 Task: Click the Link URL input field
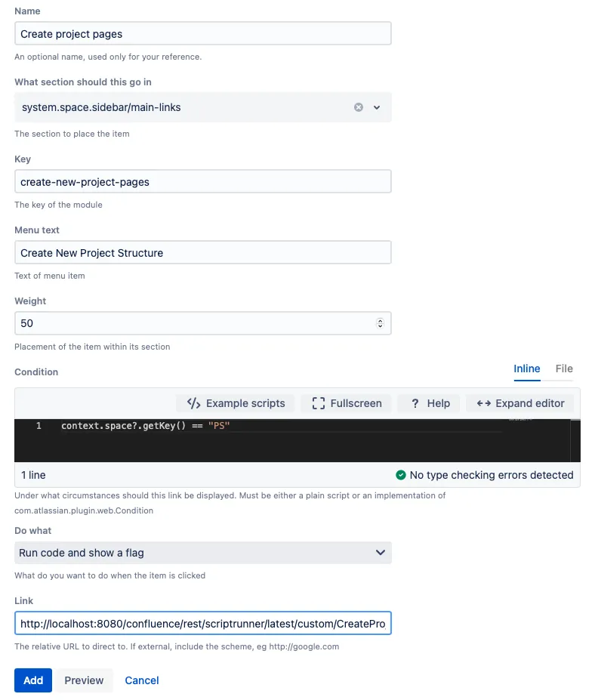(x=203, y=623)
